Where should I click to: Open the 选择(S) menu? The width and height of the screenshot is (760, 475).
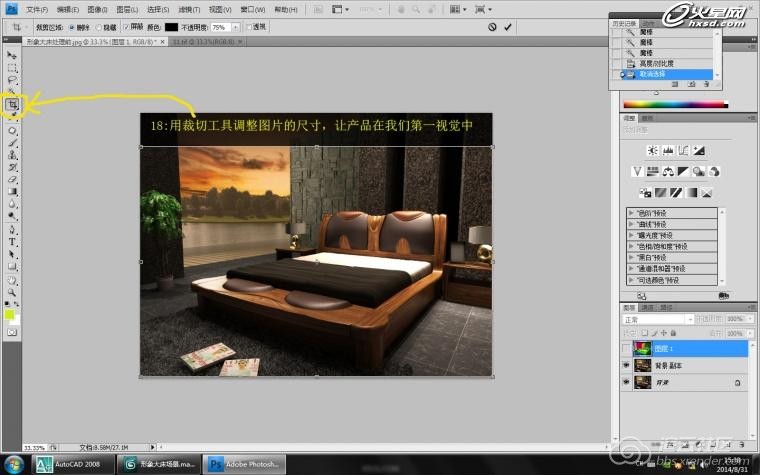158,10
